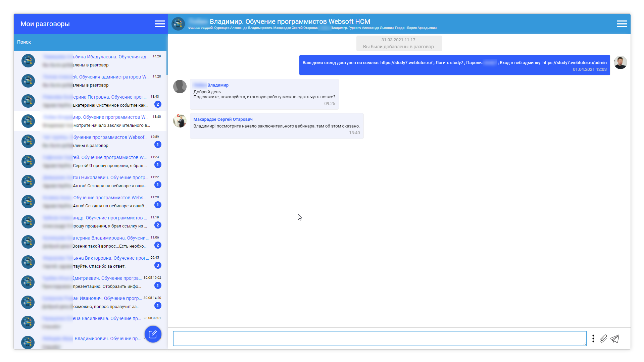
Task: Click the group chat avatar in the header
Action: pos(178,24)
